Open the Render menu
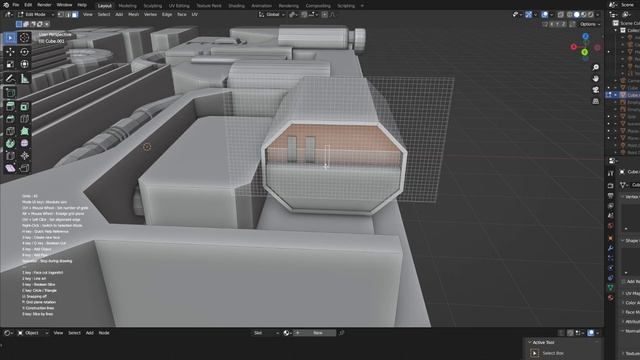Image resolution: width=640 pixels, height=360 pixels. pyautogui.click(x=44, y=5)
